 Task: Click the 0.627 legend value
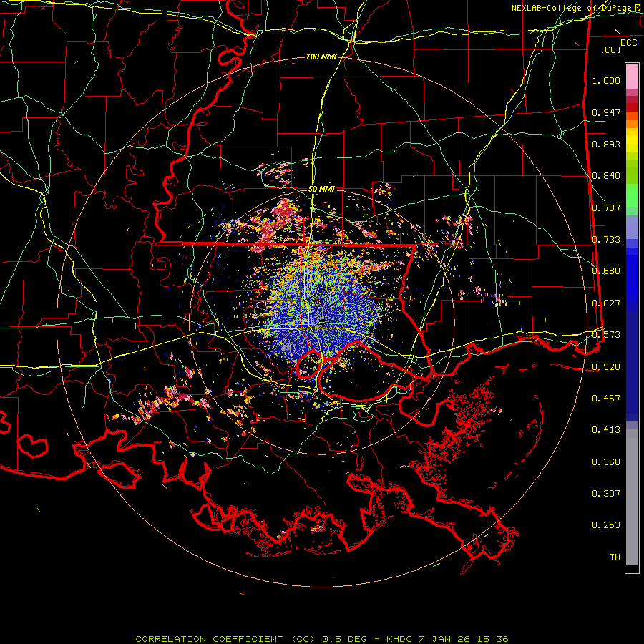606,303
